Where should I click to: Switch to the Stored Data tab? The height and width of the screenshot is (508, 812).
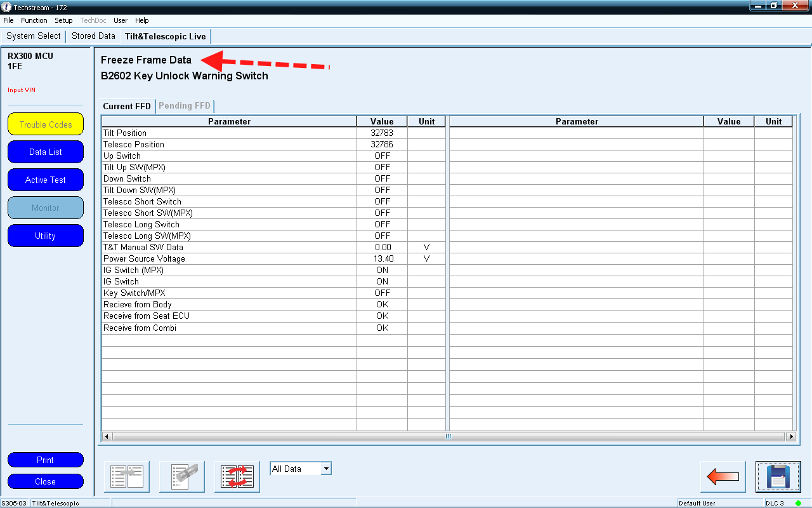click(93, 36)
